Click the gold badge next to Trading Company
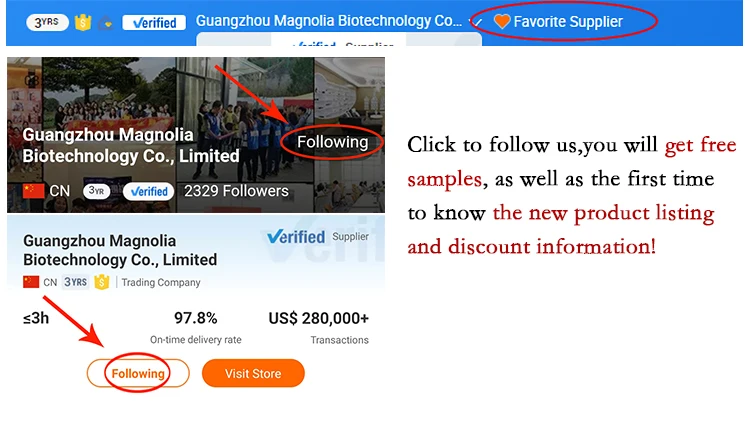This screenshot has height=424, width=750. coord(101,282)
